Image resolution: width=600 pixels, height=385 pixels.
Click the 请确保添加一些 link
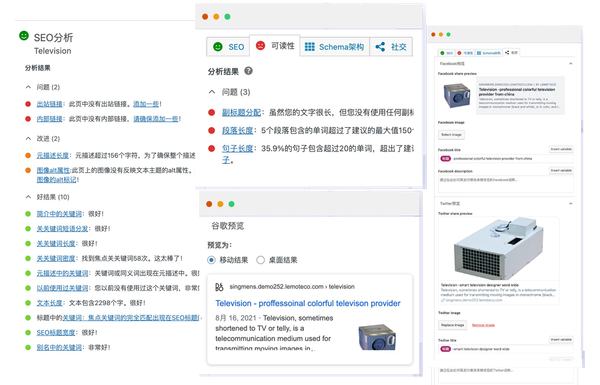pyautogui.click(x=155, y=119)
